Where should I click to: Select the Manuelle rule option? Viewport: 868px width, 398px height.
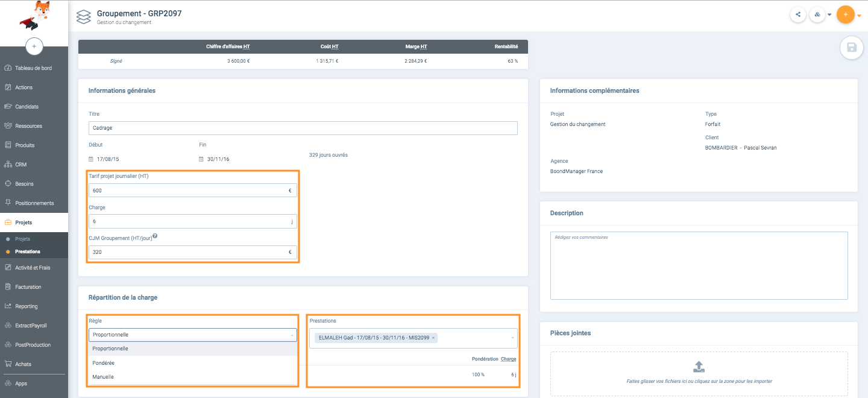click(192, 377)
